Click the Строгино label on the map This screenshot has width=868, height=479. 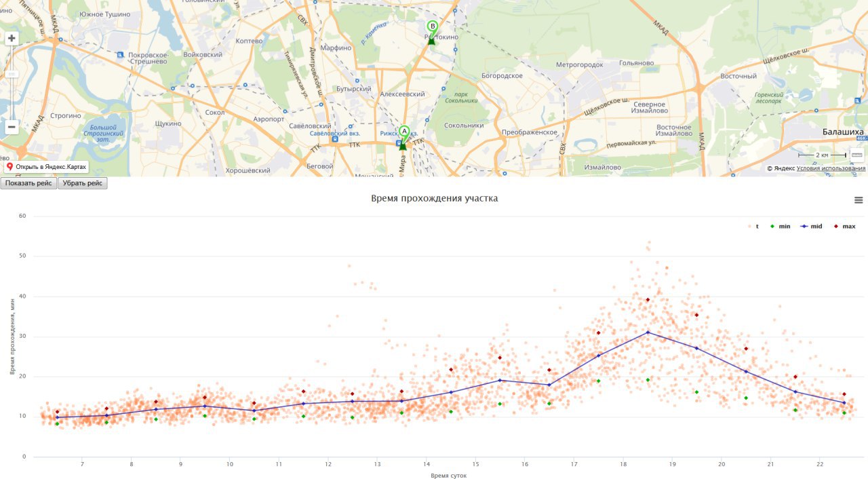point(66,116)
